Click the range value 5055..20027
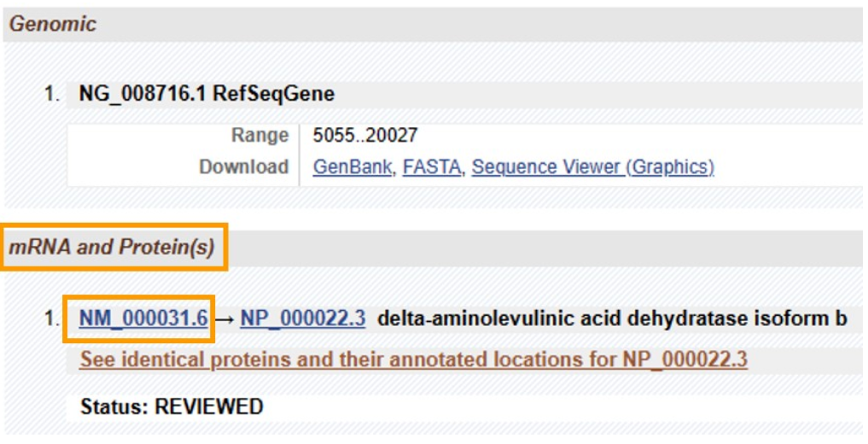This screenshot has width=868, height=444. coord(365,135)
